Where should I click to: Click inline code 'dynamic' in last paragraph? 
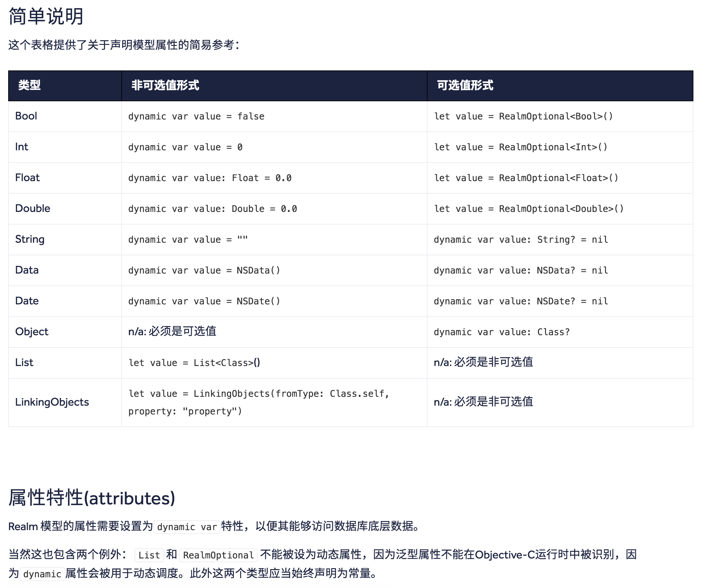pos(42,574)
